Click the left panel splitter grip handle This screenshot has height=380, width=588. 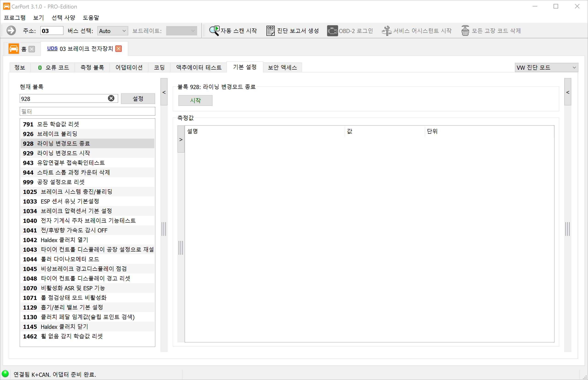pos(164,229)
